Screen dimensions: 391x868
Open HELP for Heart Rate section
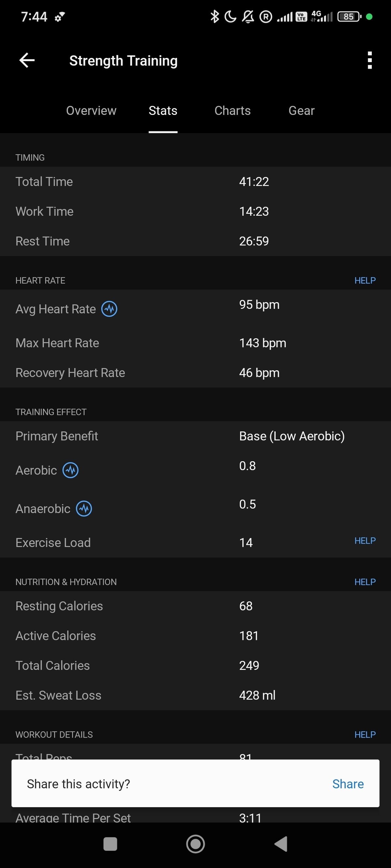coord(365,280)
